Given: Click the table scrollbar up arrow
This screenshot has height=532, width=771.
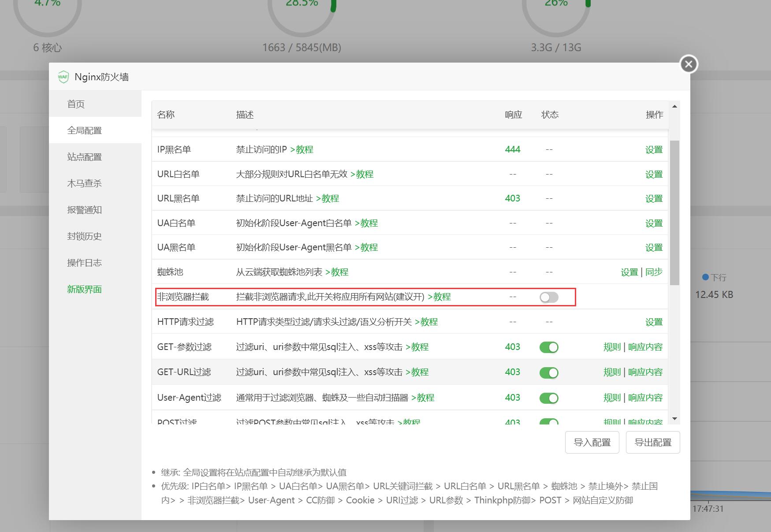Looking at the screenshot, I should point(674,106).
